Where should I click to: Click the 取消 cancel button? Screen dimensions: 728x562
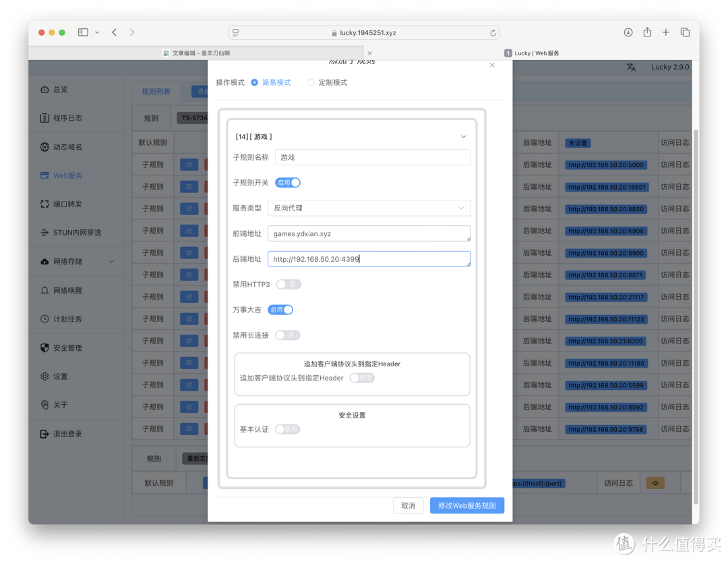408,505
